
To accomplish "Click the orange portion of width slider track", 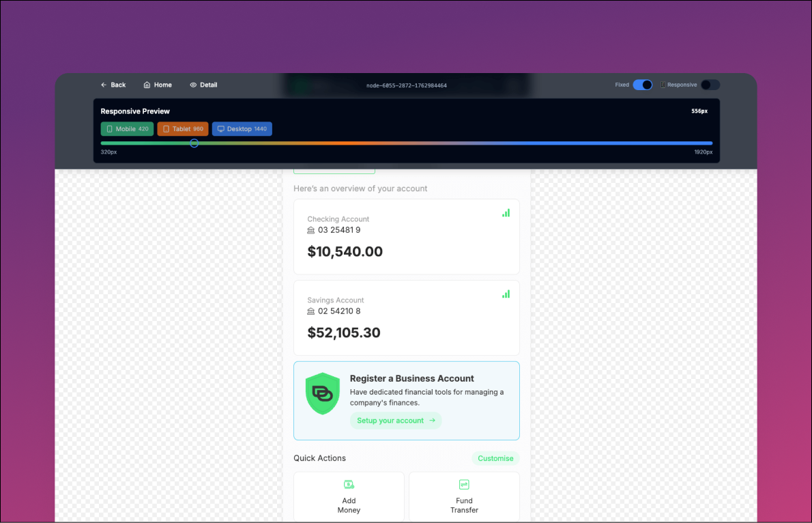I will pos(345,143).
